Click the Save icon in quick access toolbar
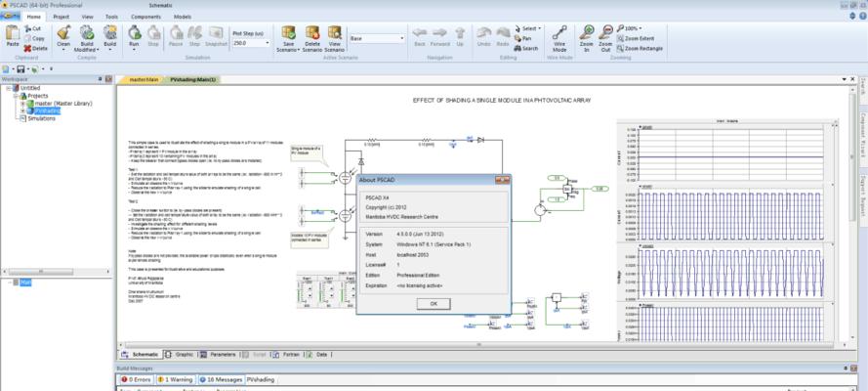 (21, 69)
